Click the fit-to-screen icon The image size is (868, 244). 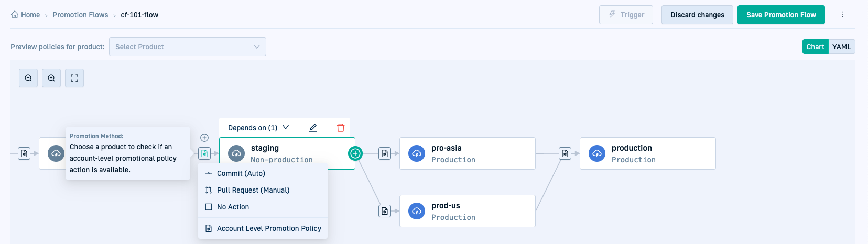pos(74,78)
